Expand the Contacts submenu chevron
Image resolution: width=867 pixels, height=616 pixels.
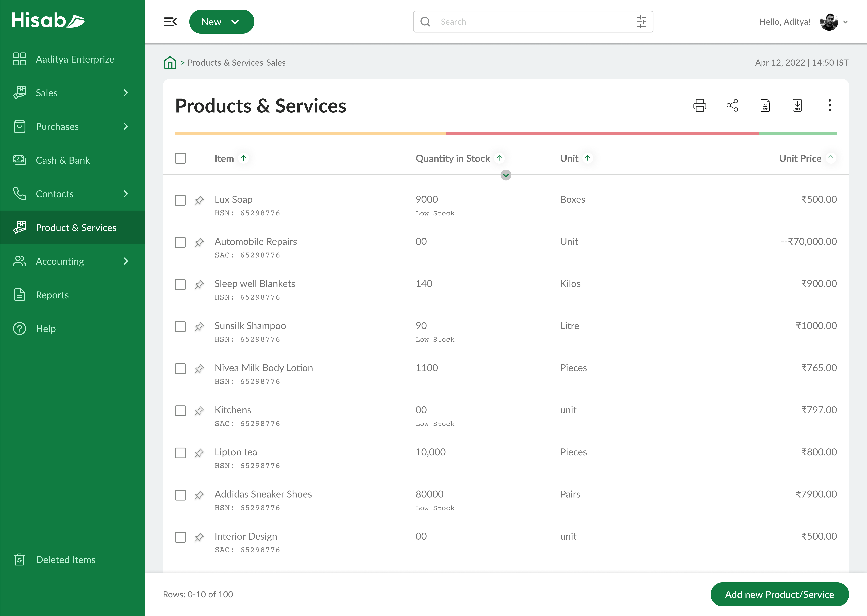[x=126, y=194]
